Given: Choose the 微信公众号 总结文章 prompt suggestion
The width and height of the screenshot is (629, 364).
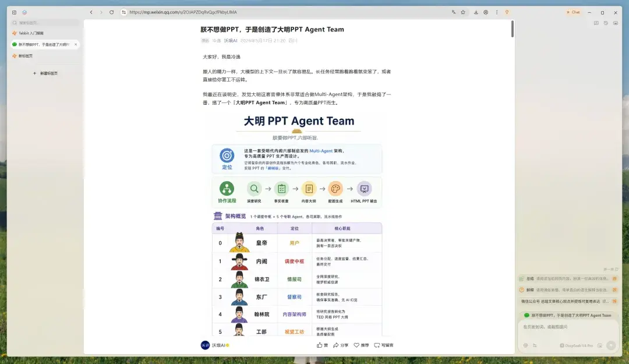Looking at the screenshot, I should (x=568, y=301).
